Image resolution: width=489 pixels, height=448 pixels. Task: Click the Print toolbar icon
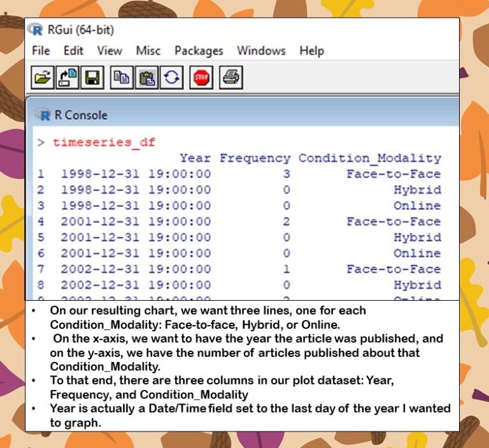click(x=230, y=78)
